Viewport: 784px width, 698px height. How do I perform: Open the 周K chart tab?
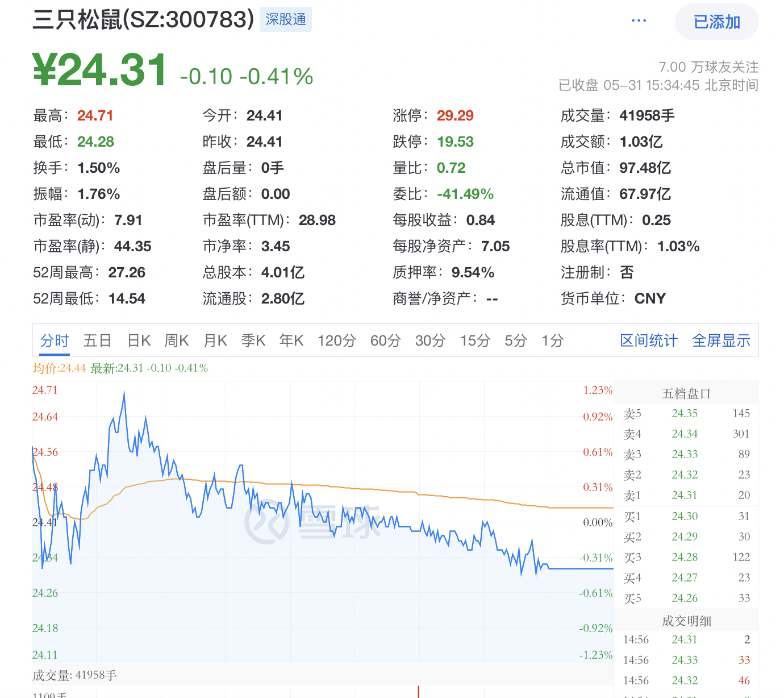click(x=177, y=340)
